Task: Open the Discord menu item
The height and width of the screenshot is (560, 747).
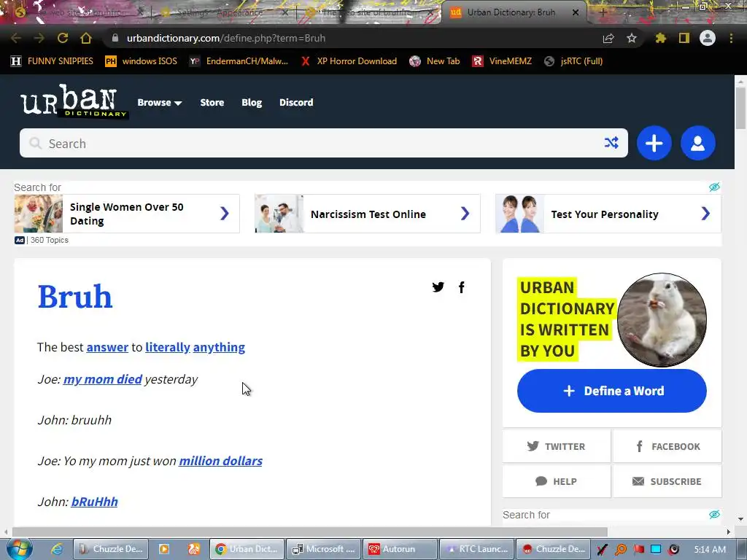Action: point(296,102)
